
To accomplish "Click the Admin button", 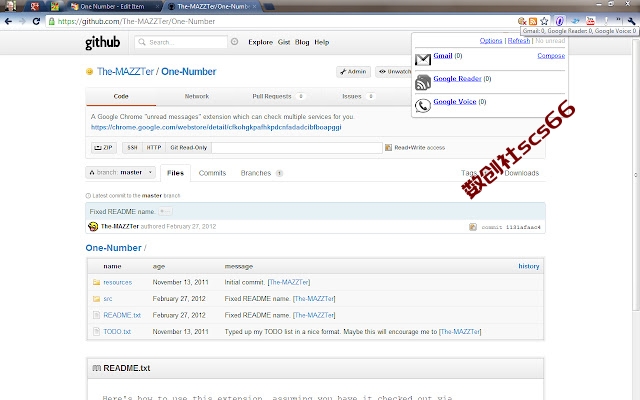I will [x=353, y=71].
